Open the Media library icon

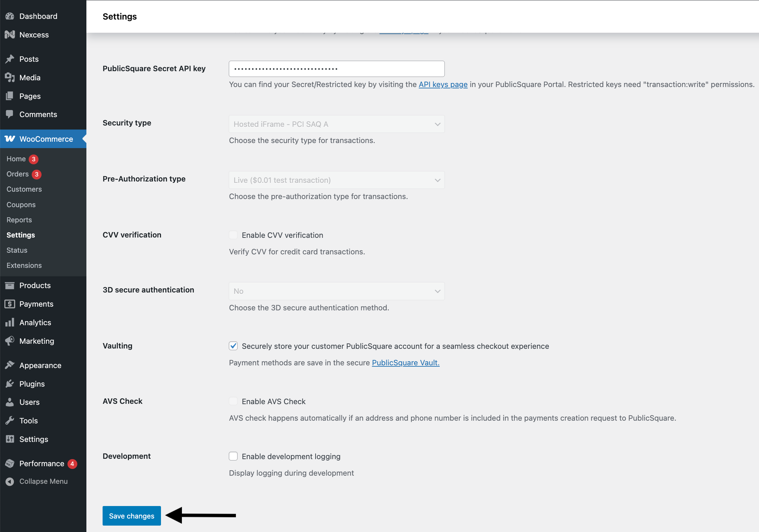(10, 78)
